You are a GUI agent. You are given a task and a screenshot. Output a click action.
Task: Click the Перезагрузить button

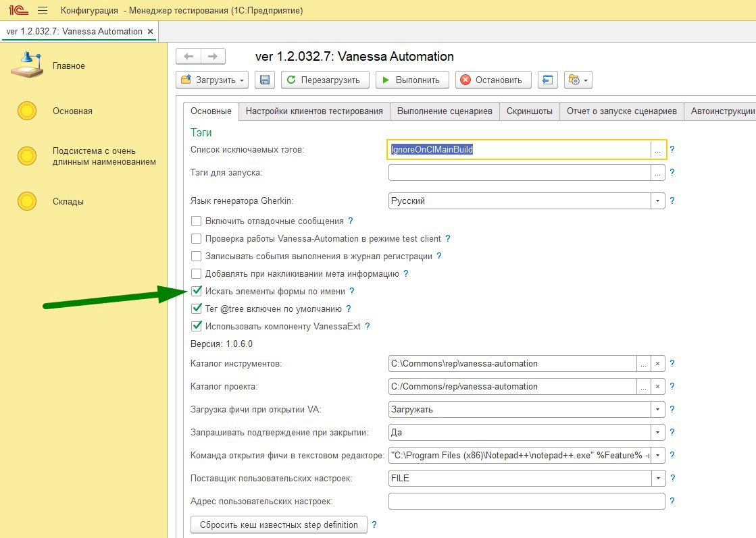pos(325,80)
